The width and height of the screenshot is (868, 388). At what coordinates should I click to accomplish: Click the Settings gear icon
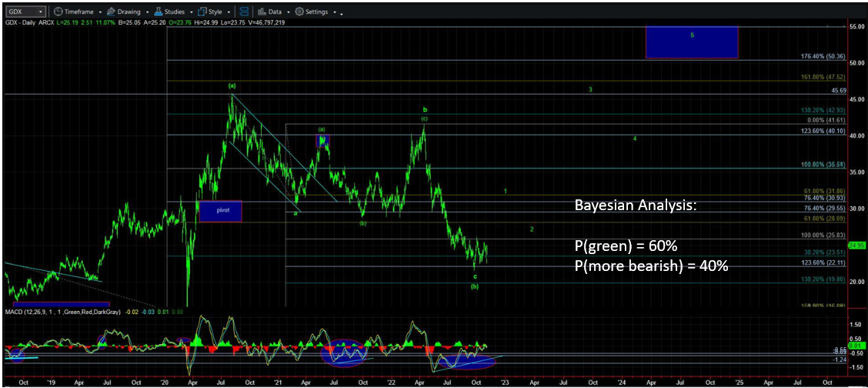click(299, 12)
